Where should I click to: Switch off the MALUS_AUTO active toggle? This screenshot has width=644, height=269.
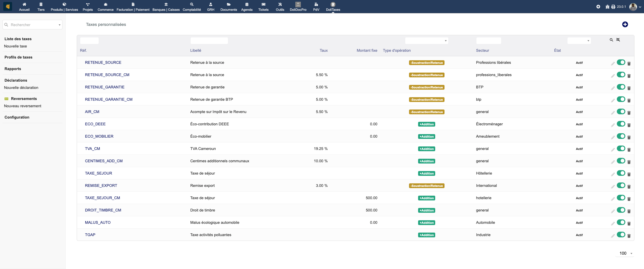pos(621,222)
